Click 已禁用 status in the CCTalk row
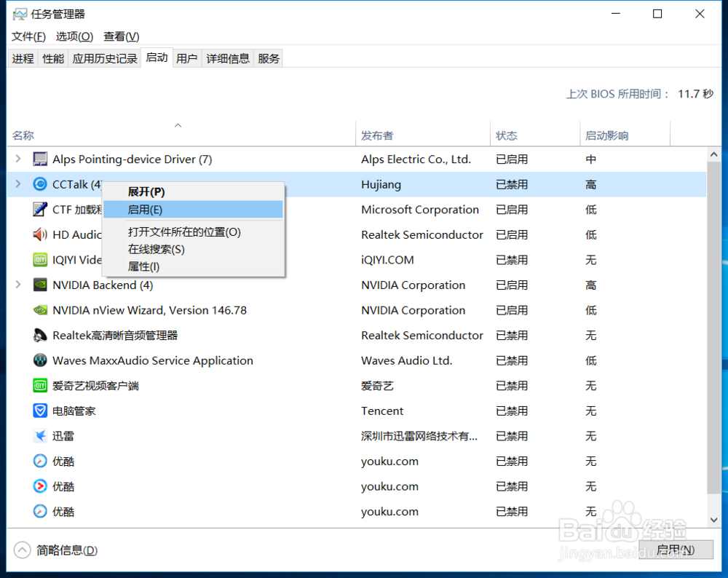The image size is (728, 578). 512,184
